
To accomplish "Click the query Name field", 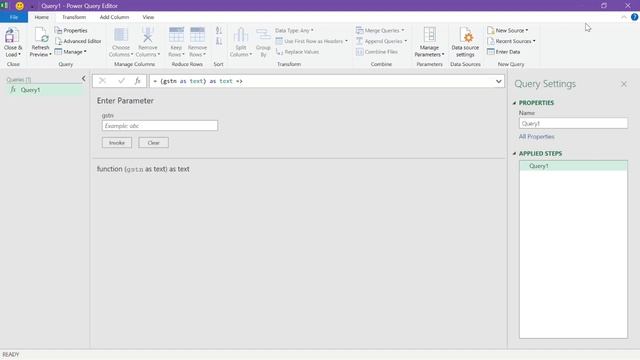I will click(x=573, y=123).
